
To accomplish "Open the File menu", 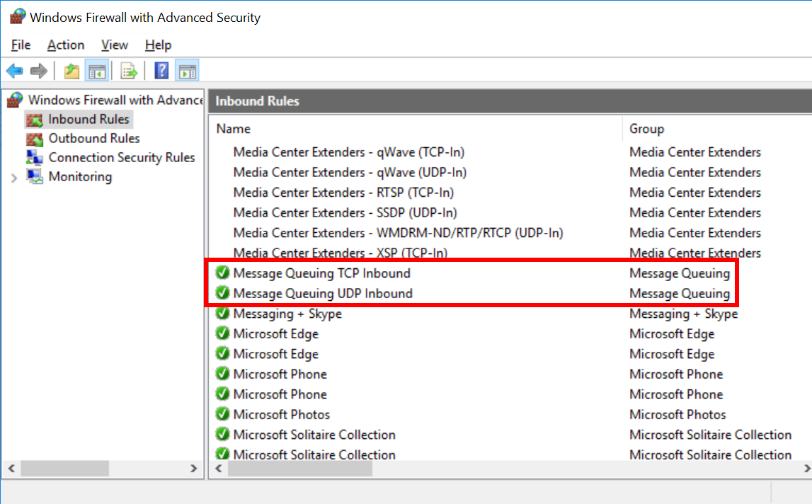I will [21, 45].
